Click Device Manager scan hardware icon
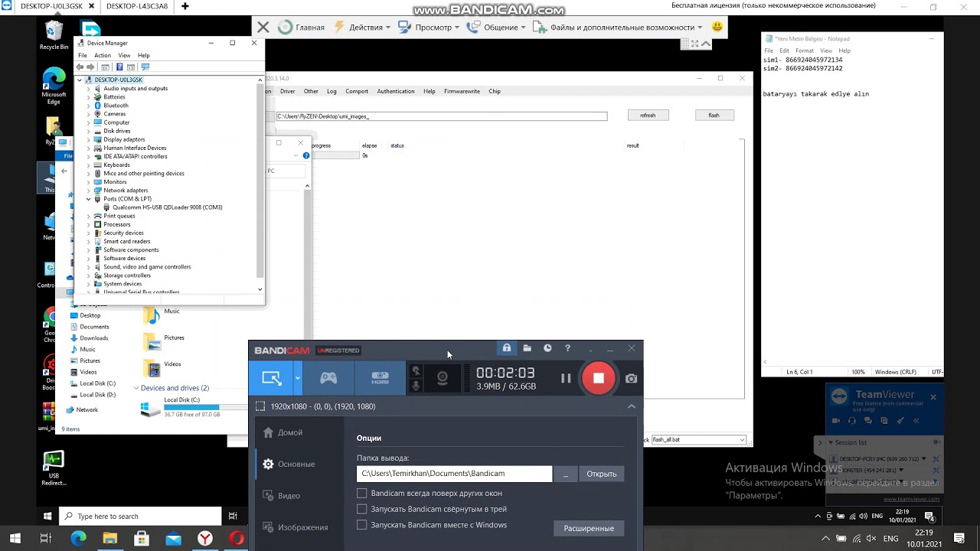This screenshot has height=551, width=980. pyautogui.click(x=145, y=67)
